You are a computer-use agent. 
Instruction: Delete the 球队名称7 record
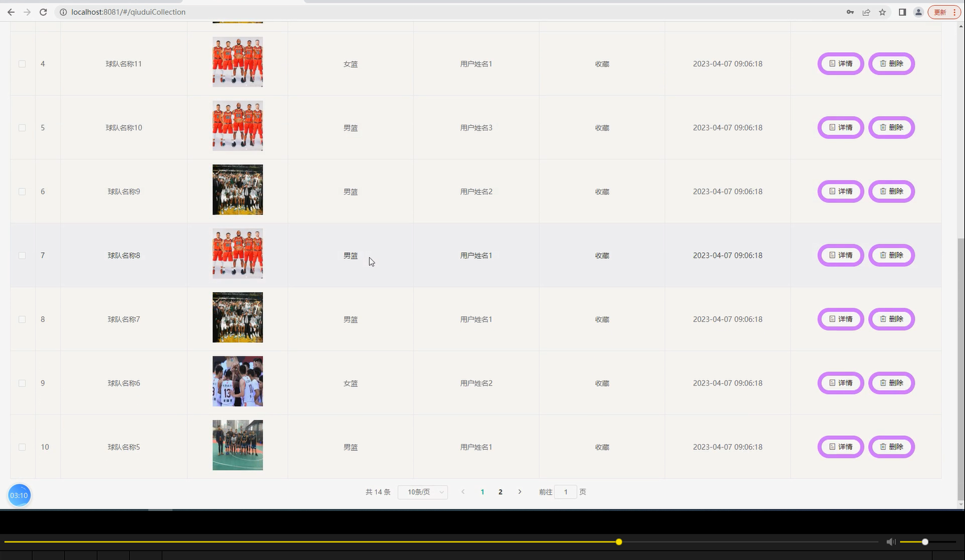[892, 319]
